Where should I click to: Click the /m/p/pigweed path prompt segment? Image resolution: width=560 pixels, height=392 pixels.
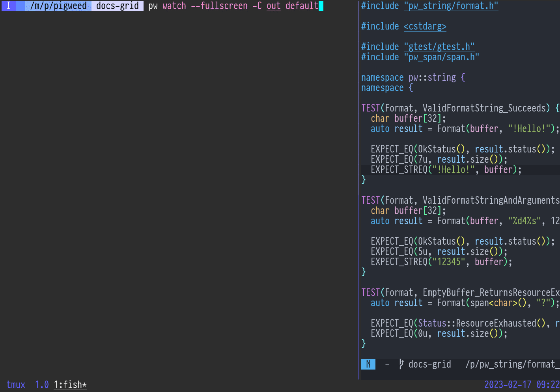[58, 6]
